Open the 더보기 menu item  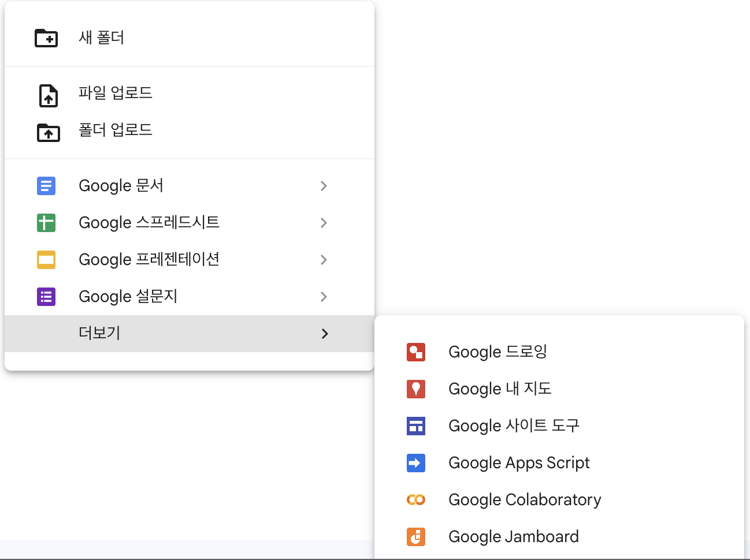pos(190,334)
